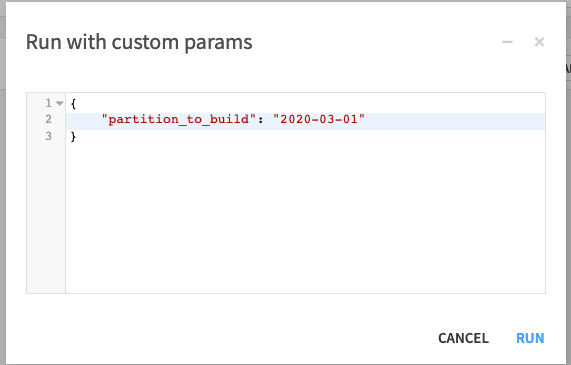Screen dimensions: 571x365
Task: Click the opening brace on line 1
Action: tap(73, 103)
